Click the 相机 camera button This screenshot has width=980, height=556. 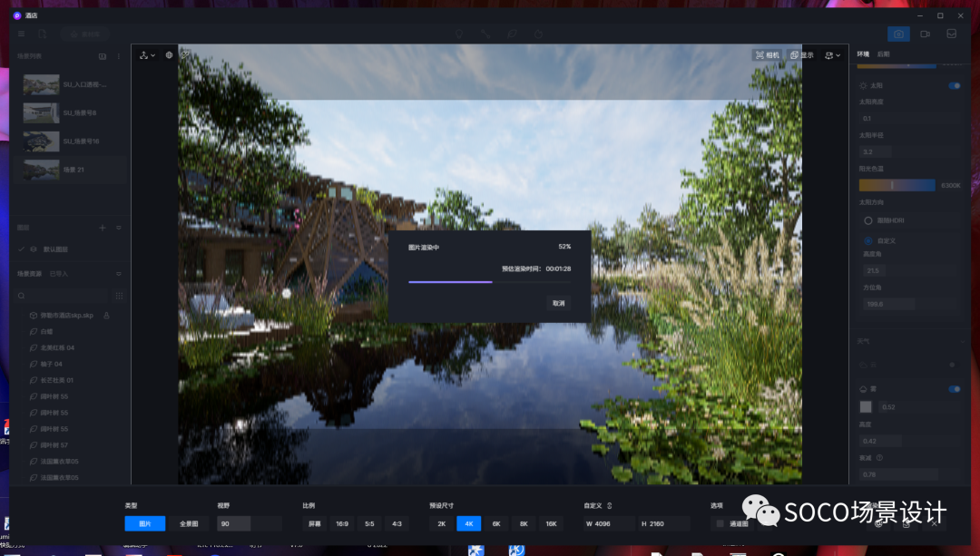pos(768,55)
